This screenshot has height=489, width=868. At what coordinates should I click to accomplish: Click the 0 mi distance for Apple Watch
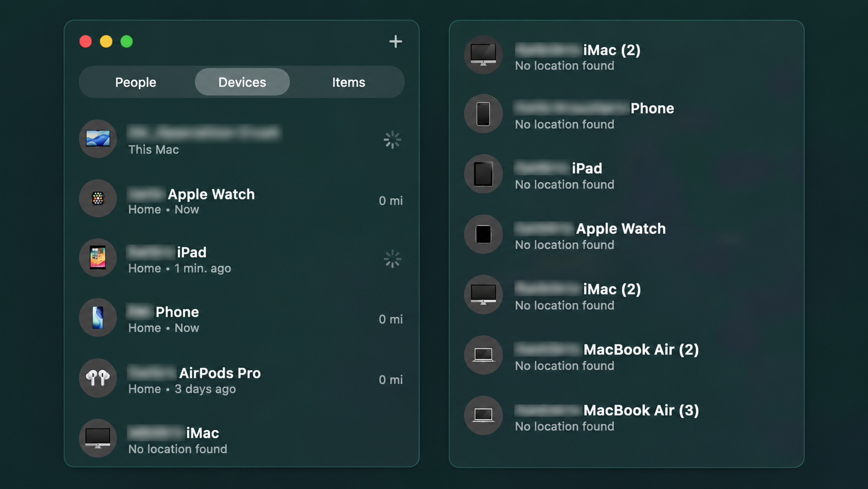[390, 201]
